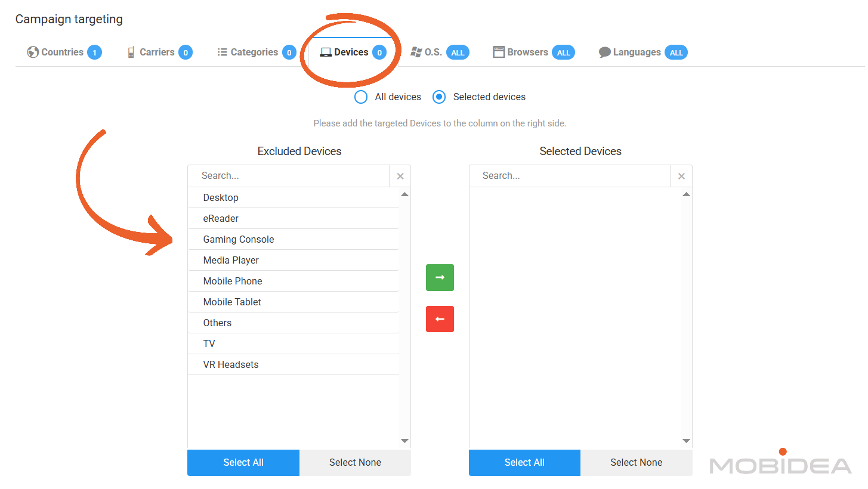Click the laptop icon on Devices tab
The height and width of the screenshot is (489, 868).
point(326,52)
